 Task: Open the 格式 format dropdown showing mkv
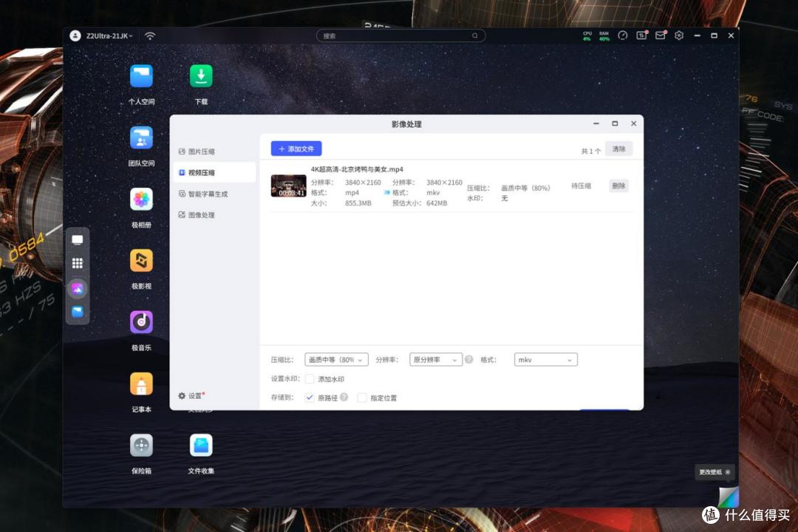pos(545,360)
